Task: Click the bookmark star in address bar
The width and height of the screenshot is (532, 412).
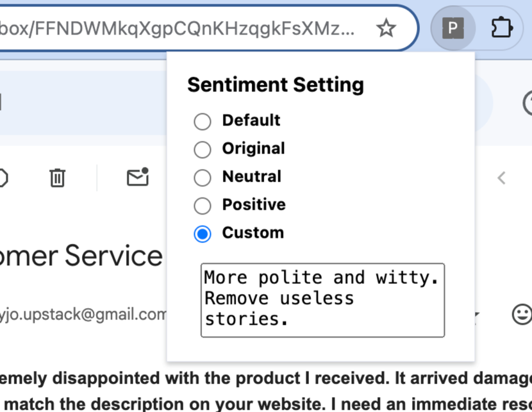Action: (x=385, y=28)
